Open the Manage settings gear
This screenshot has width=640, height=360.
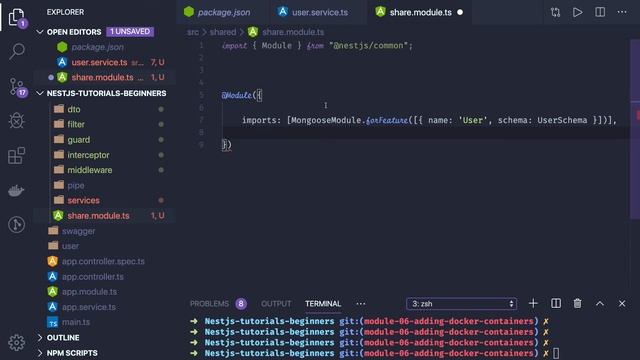17,342
